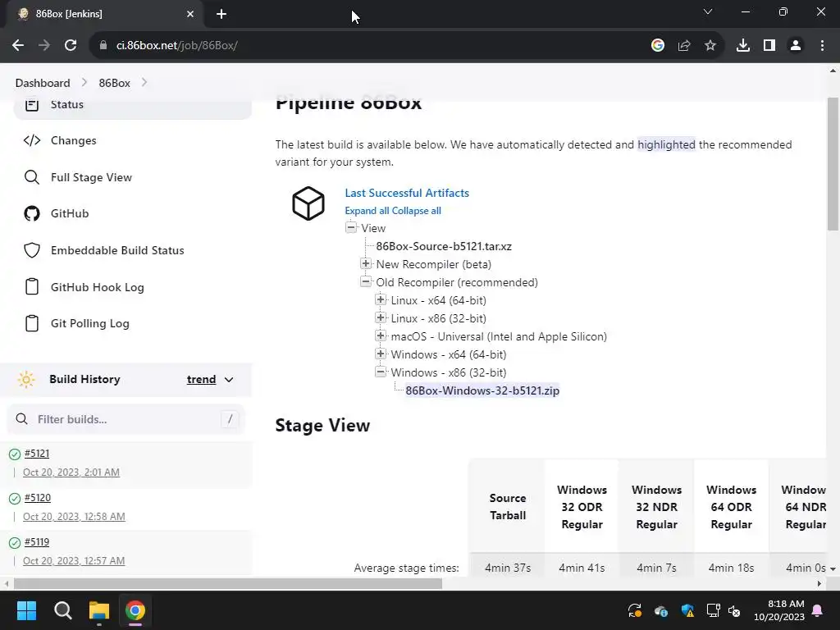Screen dimensions: 840x630
Task: Reload the page with refresh icon
Action: [x=71, y=46]
